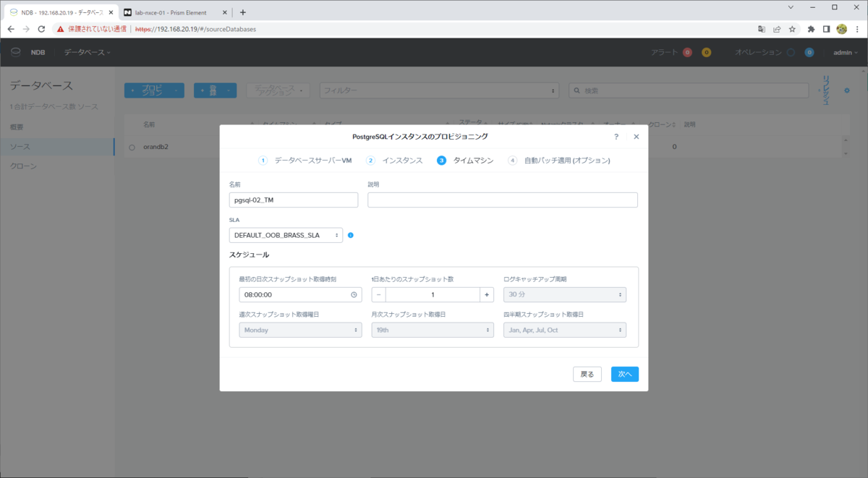Open the Chrome profile avatar

click(x=842, y=29)
